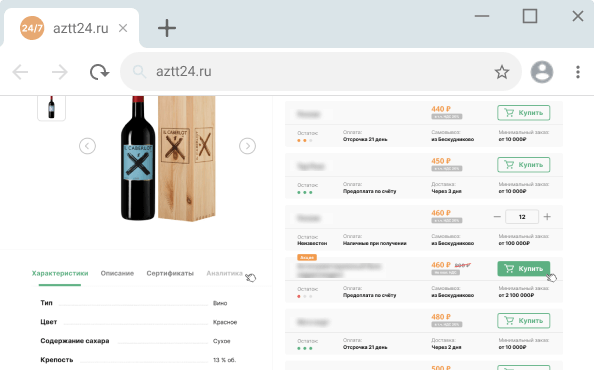594x370 pixels.
Task: Buy the 450 ₽ offer
Action: (524, 165)
